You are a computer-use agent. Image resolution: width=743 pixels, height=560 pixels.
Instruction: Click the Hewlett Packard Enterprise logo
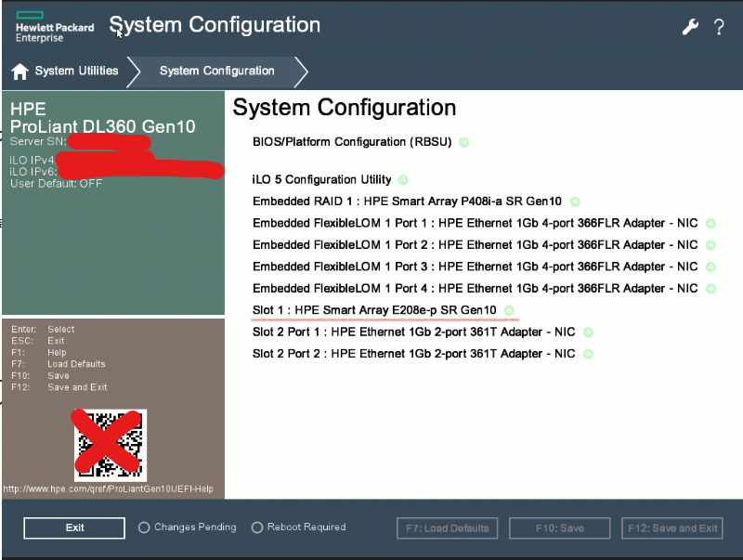[55, 28]
